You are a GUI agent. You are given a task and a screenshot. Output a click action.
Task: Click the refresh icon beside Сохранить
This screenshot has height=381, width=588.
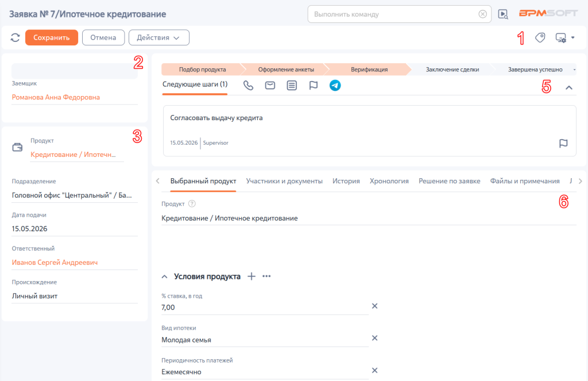[x=15, y=37]
